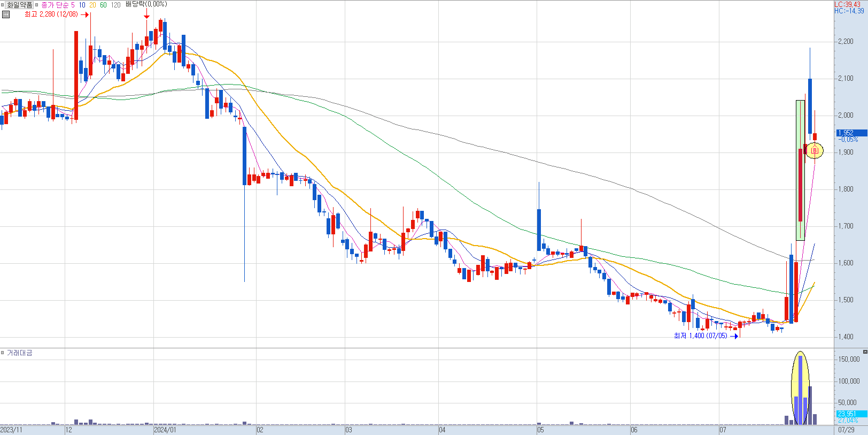Click the 2,100 price axis label
Image resolution: width=868 pixels, height=435 pixels.
point(846,78)
